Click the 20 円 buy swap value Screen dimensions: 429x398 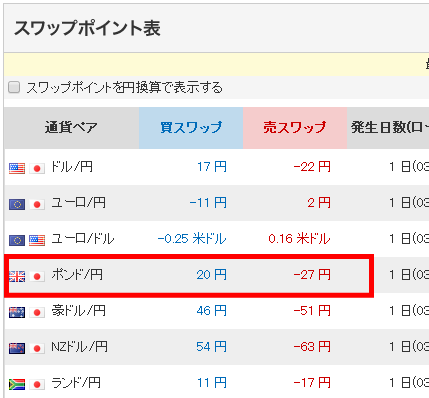pyautogui.click(x=211, y=275)
